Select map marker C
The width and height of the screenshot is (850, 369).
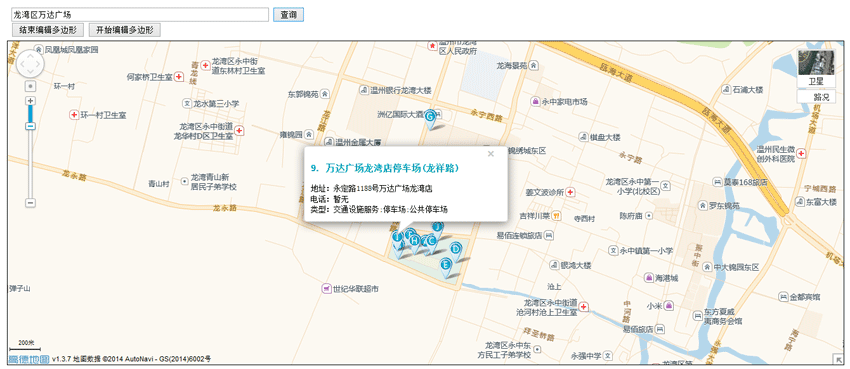432,243
